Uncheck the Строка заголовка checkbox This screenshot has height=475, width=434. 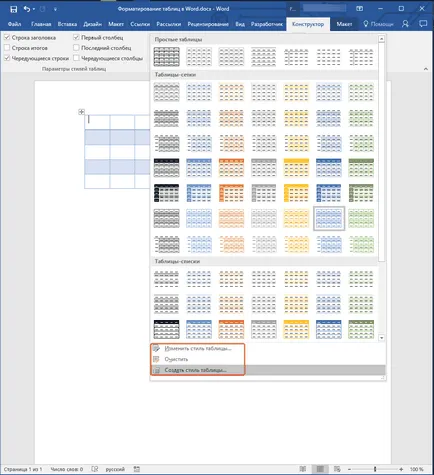(7, 37)
